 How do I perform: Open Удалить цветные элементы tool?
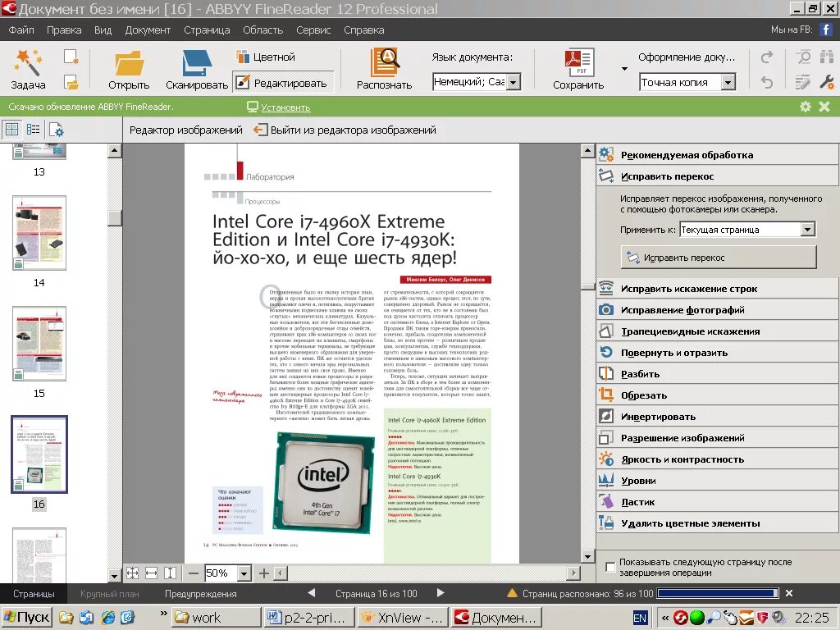(x=717, y=523)
